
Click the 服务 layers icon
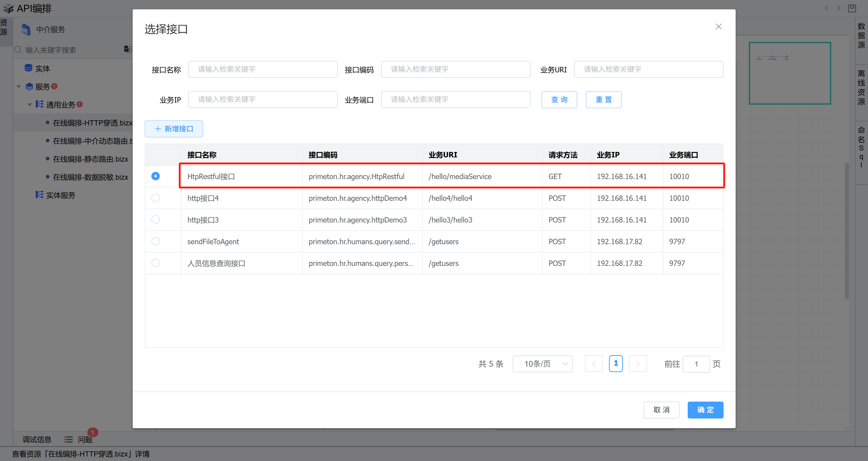point(29,87)
